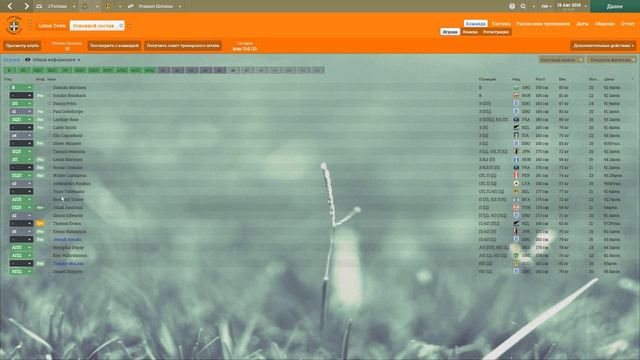Sort by the Цена column header
The width and height of the screenshot is (640, 360).
coord(609,79)
